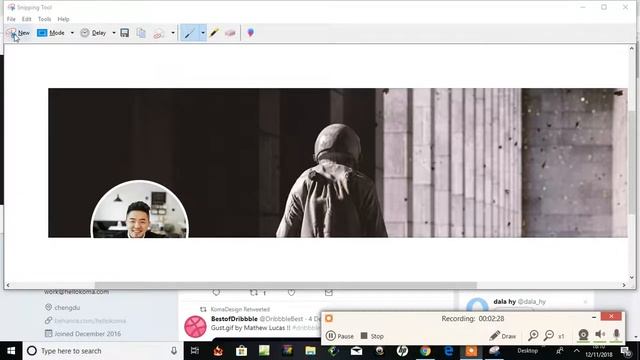
Task: Show hidden system tray icons
Action: (576, 351)
